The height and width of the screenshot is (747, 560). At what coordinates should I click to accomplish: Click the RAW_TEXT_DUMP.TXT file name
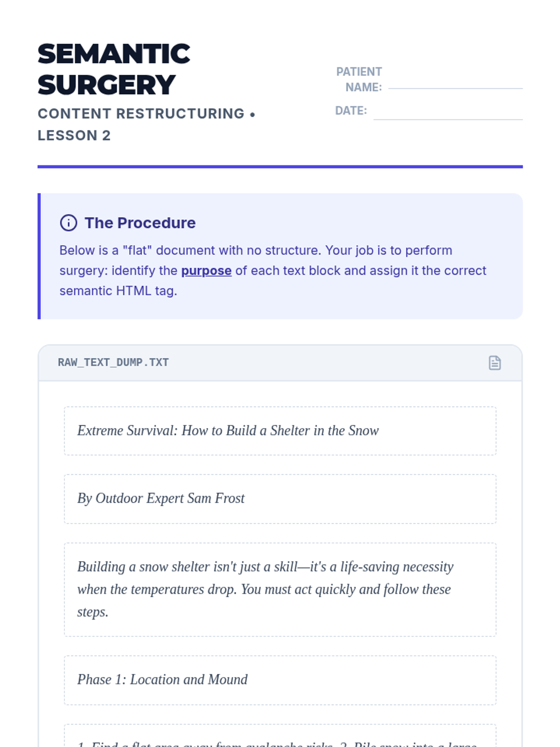click(x=113, y=362)
